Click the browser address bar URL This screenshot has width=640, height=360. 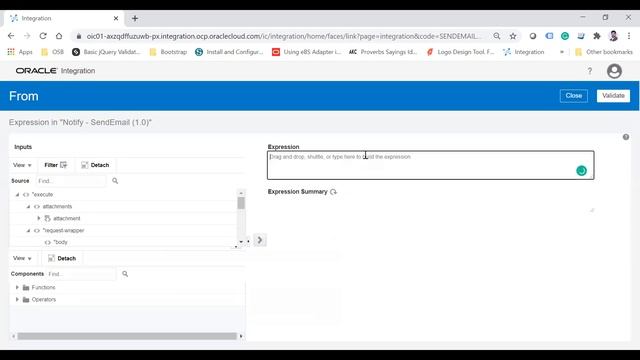[283, 36]
